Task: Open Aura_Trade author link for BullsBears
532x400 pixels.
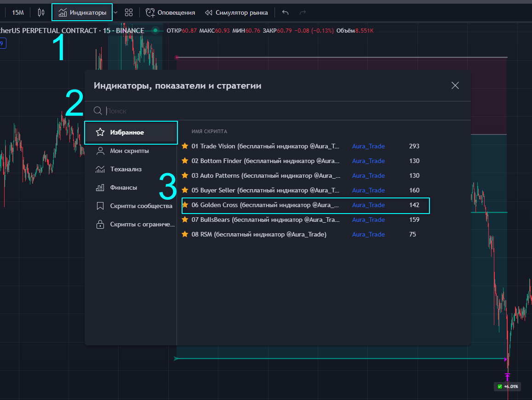Action: [368, 220]
